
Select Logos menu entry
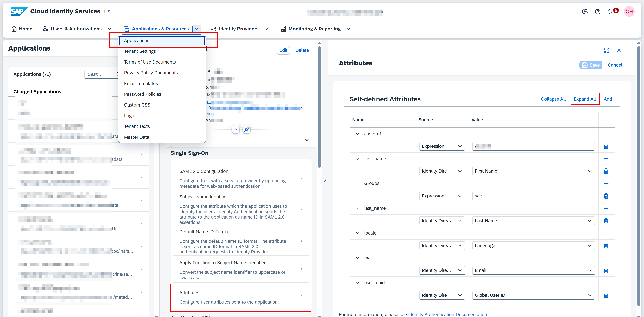click(162, 116)
